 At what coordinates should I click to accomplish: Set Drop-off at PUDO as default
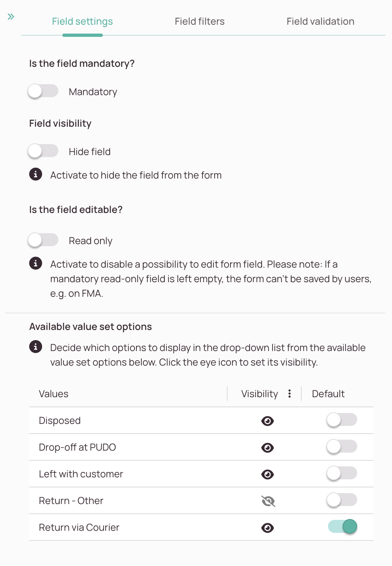click(x=342, y=447)
